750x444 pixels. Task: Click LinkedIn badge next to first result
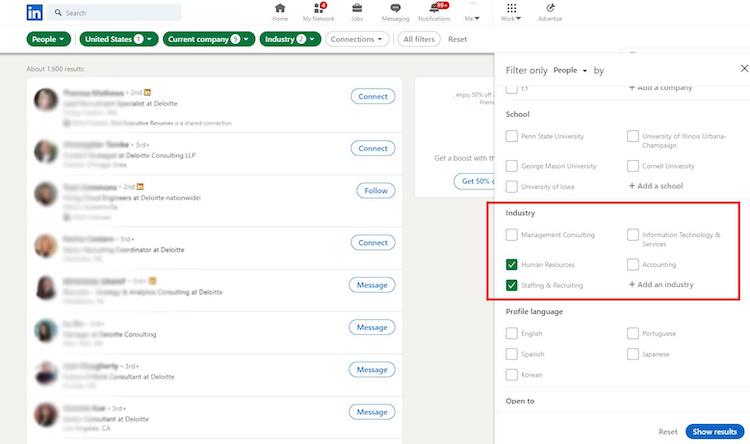point(147,92)
